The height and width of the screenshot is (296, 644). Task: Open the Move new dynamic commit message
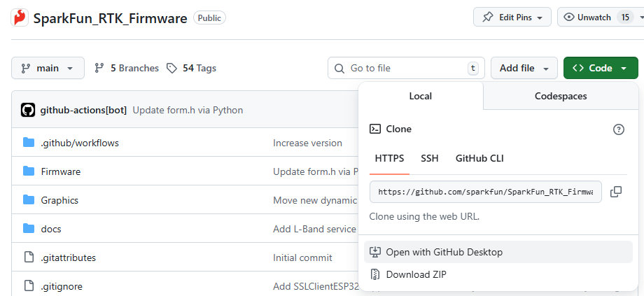click(x=316, y=200)
